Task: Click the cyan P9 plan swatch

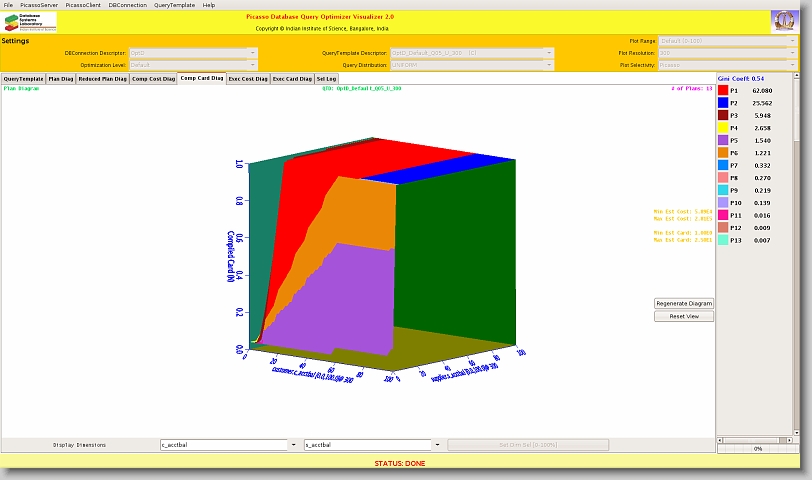Action: tap(723, 190)
